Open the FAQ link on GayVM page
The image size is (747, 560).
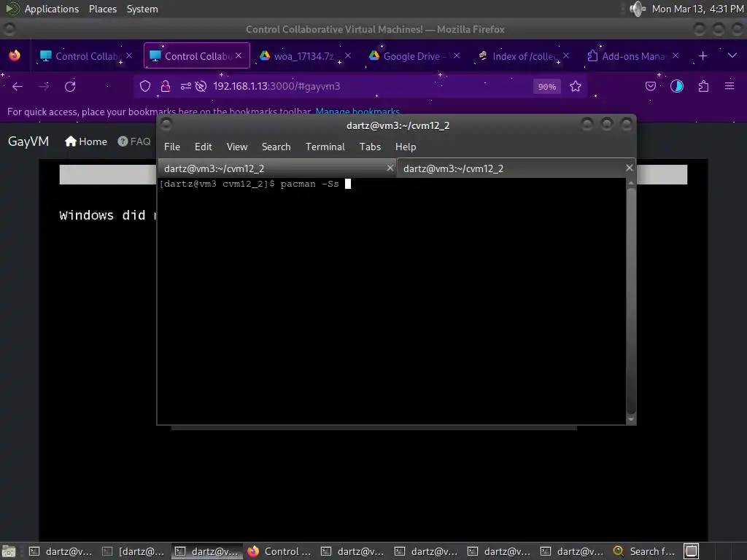tap(134, 141)
